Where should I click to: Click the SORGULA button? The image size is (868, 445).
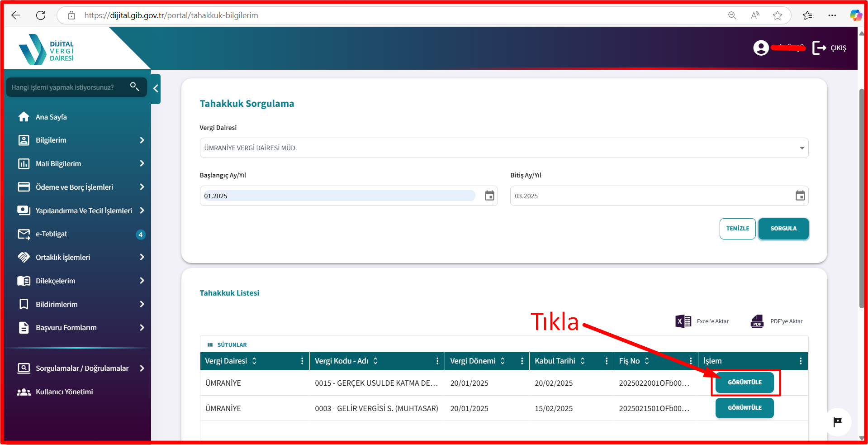click(783, 229)
